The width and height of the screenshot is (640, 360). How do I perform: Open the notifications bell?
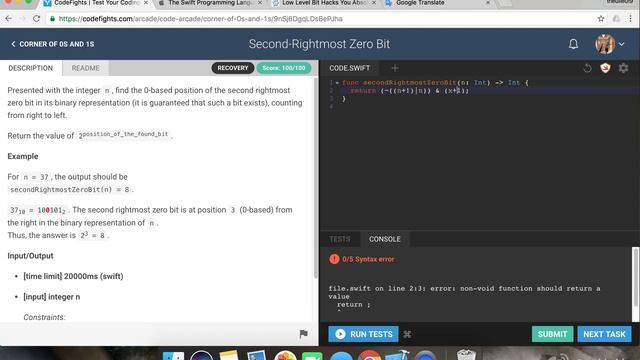pos(573,44)
